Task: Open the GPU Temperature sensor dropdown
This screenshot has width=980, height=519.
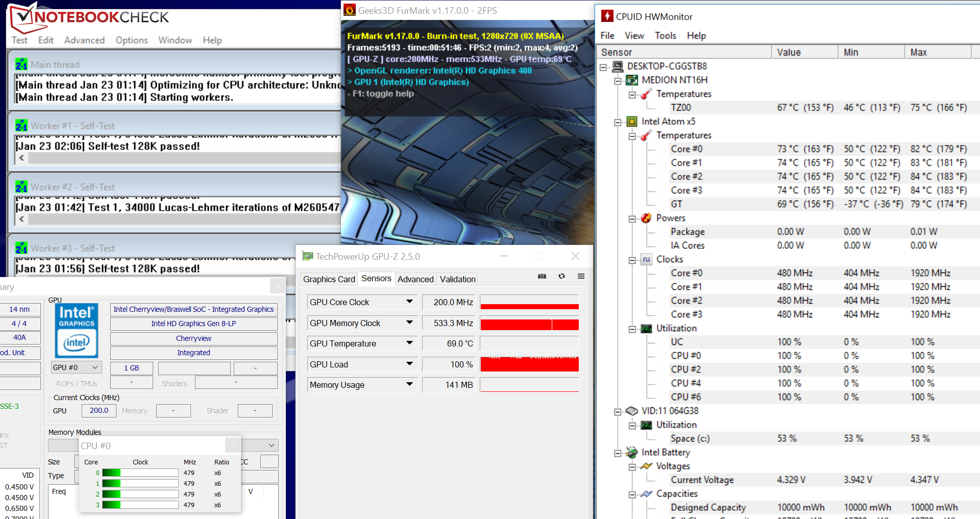Action: 409,343
